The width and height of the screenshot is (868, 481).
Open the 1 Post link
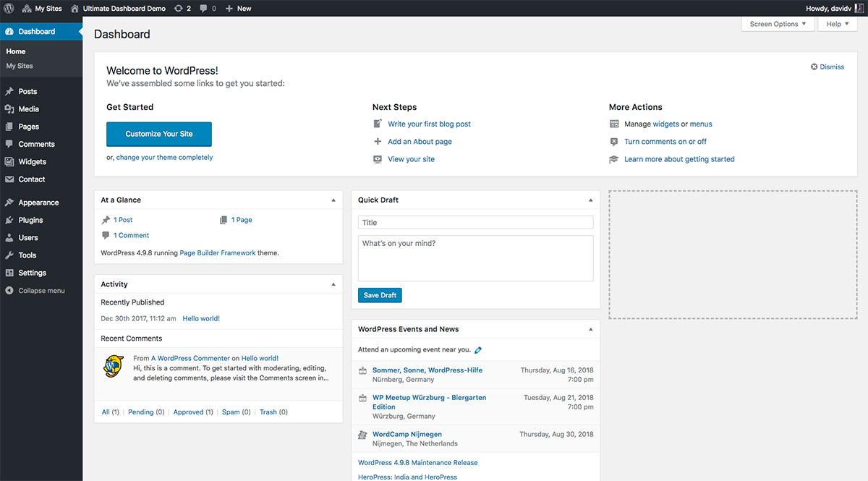(123, 220)
